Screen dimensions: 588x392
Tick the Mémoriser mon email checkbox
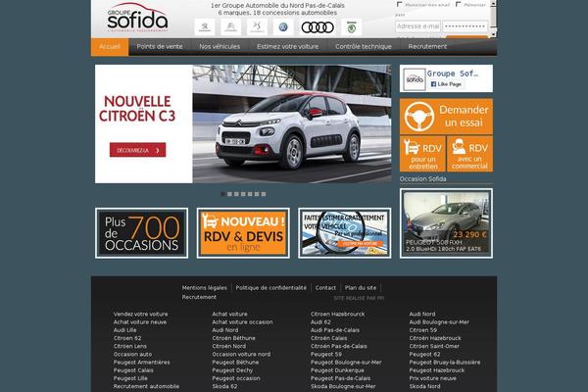(400, 4)
